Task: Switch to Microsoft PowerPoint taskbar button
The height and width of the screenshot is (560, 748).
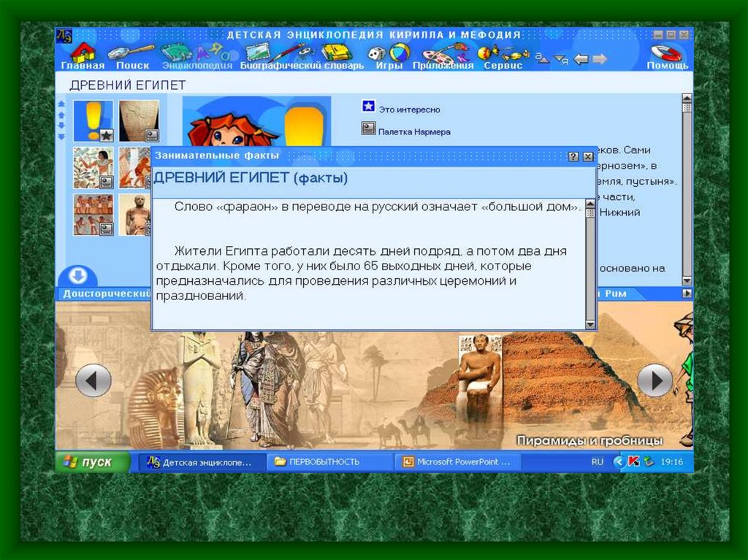Action: (457, 461)
